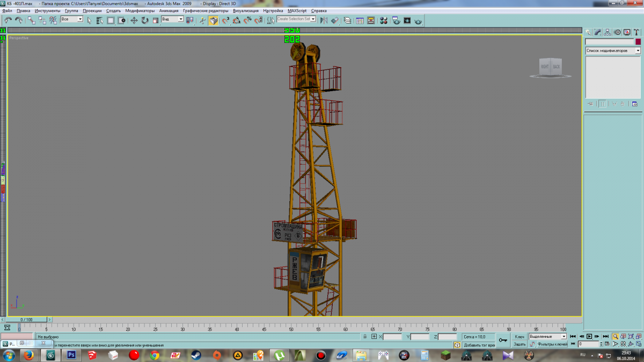Click the object color swatch

(x=638, y=41)
